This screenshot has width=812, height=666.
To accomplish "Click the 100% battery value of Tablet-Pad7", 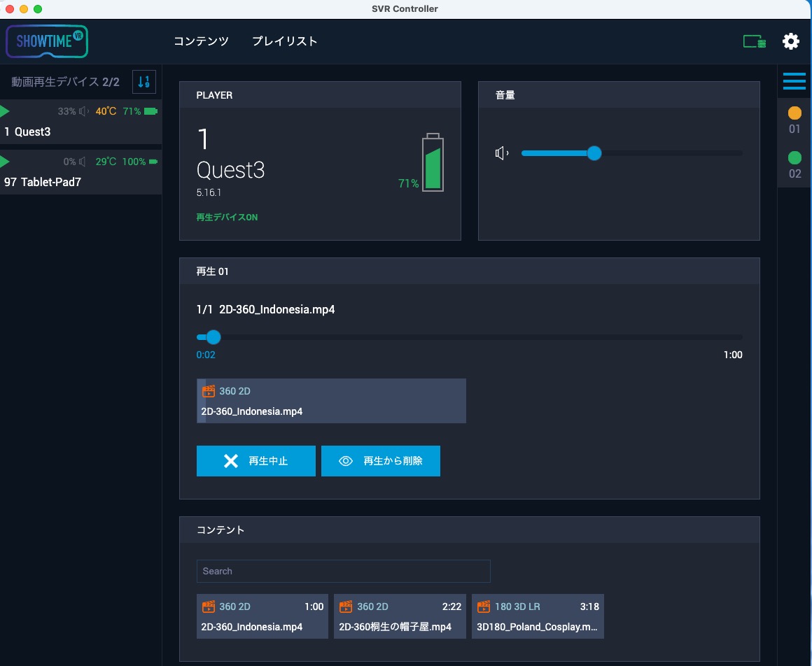I will coord(134,162).
